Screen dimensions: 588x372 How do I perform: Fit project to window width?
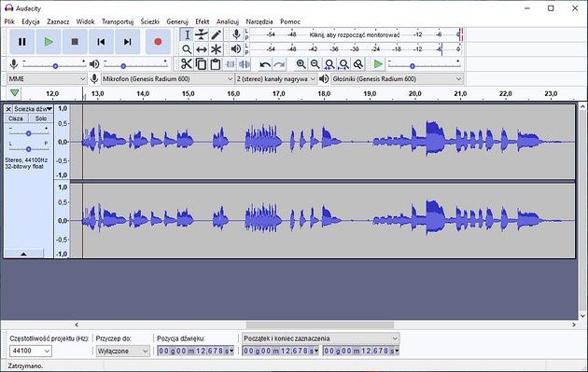coord(343,64)
